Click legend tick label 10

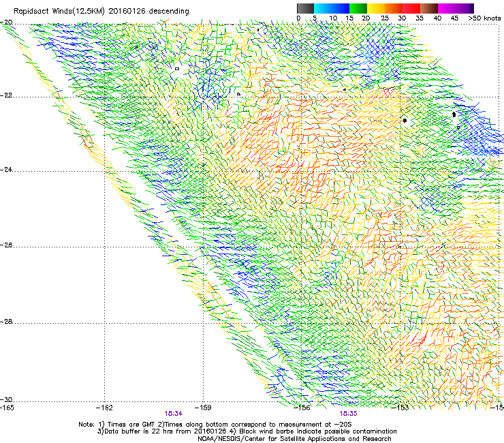point(333,18)
